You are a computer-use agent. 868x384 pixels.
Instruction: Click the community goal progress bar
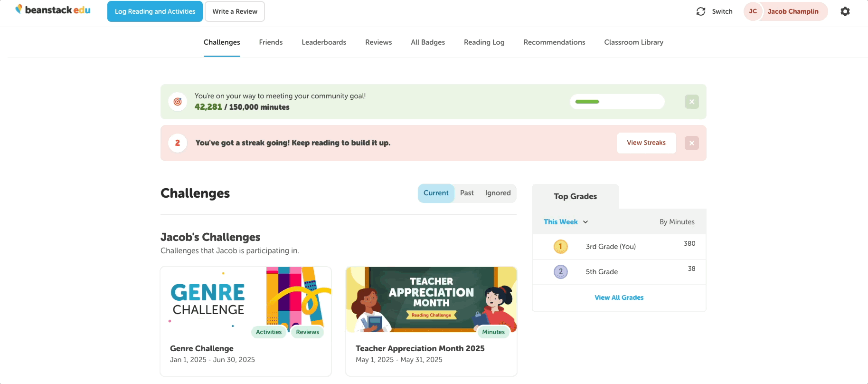pyautogui.click(x=617, y=102)
